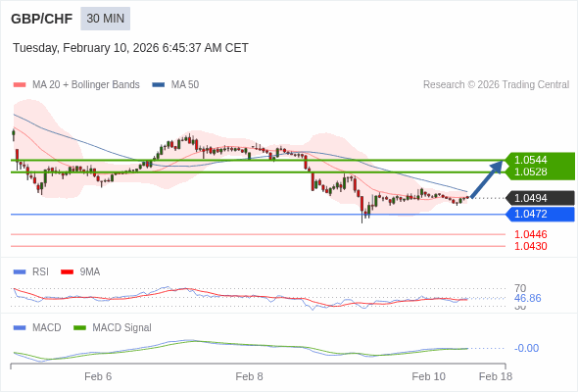Click the 1.0528 resistance price label
Viewport: 578px width, 392px height.
pyautogui.click(x=530, y=171)
